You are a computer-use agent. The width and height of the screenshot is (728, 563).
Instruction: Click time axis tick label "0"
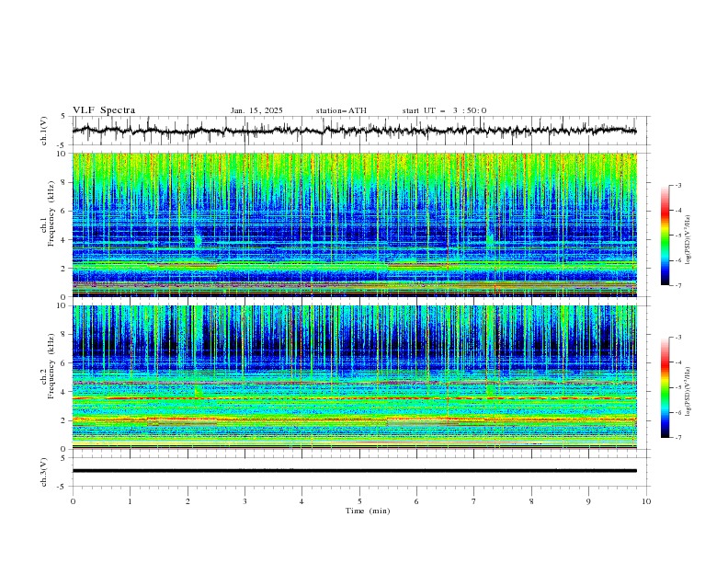point(73,501)
